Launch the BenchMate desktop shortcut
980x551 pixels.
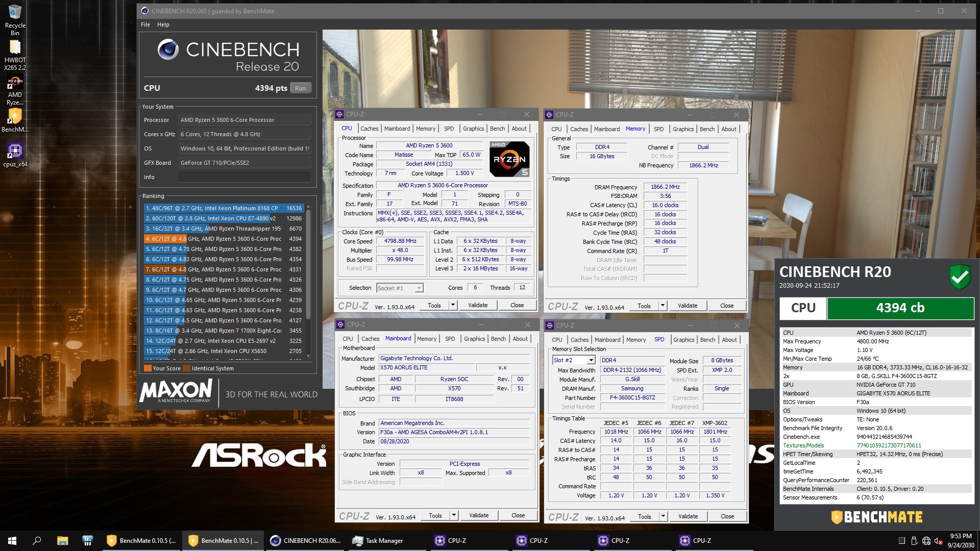[x=15, y=120]
